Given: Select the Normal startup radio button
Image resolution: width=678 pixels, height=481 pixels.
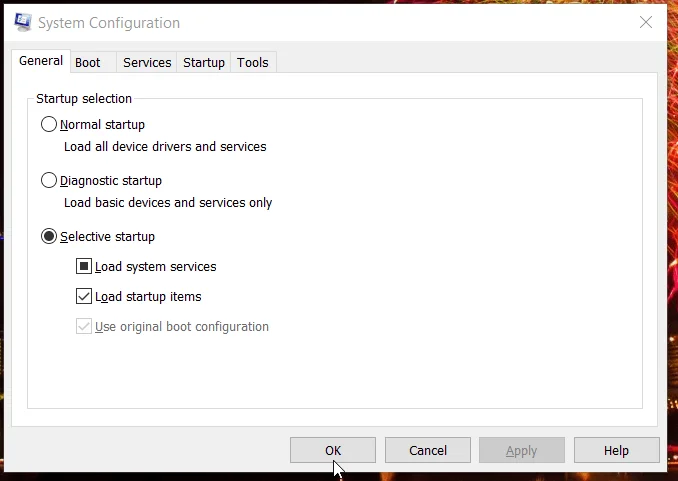Looking at the screenshot, I should pyautogui.click(x=49, y=125).
